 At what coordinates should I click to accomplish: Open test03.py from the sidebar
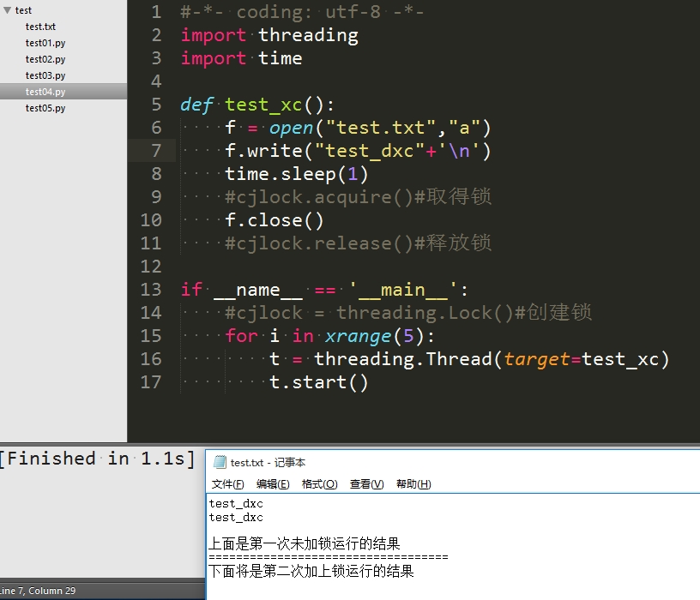tap(45, 75)
